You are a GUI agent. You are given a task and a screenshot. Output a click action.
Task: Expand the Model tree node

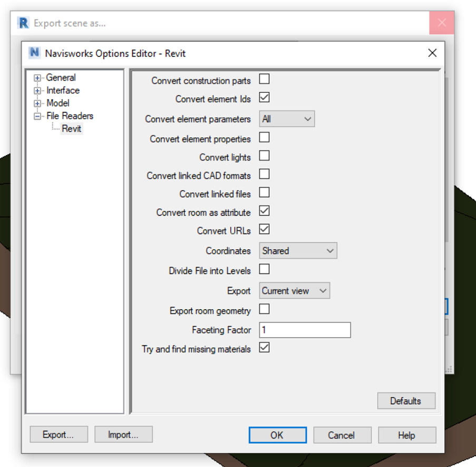tap(37, 103)
